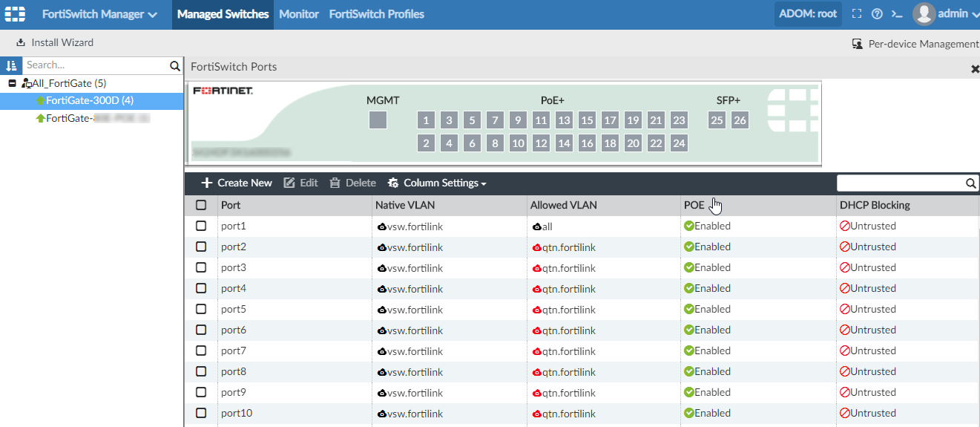Select port 2 on switch faceplate

point(426,143)
